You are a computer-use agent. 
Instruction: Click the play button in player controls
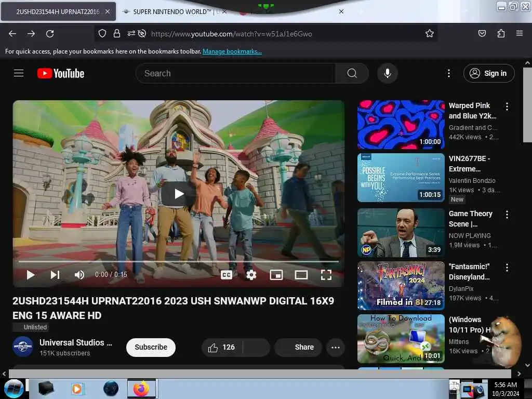coord(31,275)
